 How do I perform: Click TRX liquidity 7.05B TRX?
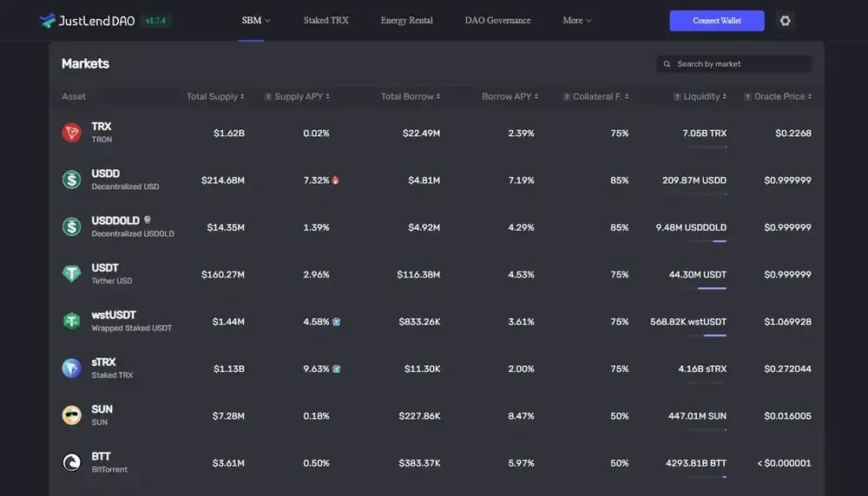tap(704, 134)
